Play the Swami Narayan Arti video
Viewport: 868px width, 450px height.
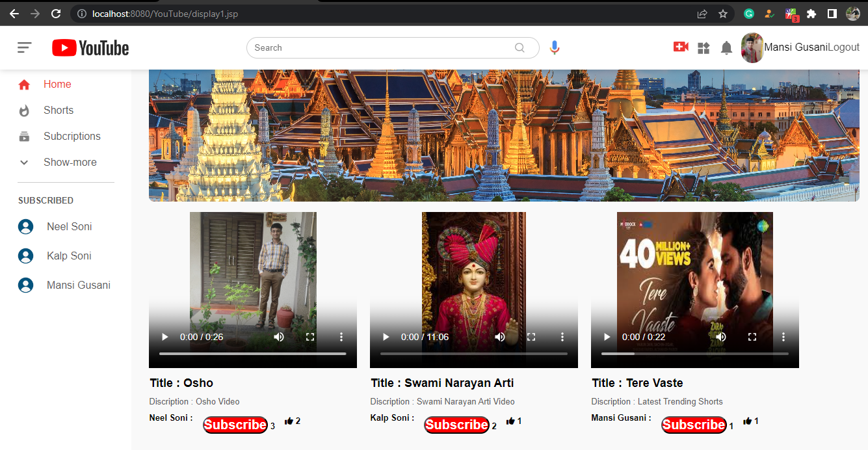tap(386, 337)
